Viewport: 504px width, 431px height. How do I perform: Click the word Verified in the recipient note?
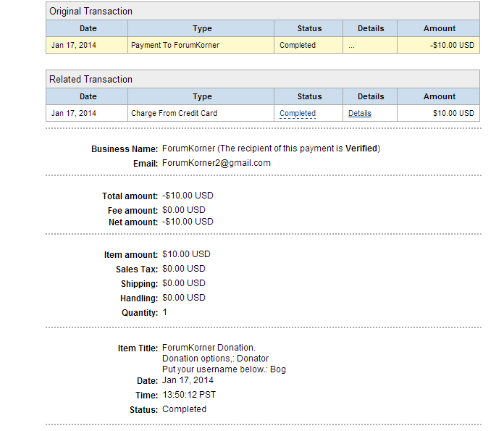[361, 148]
